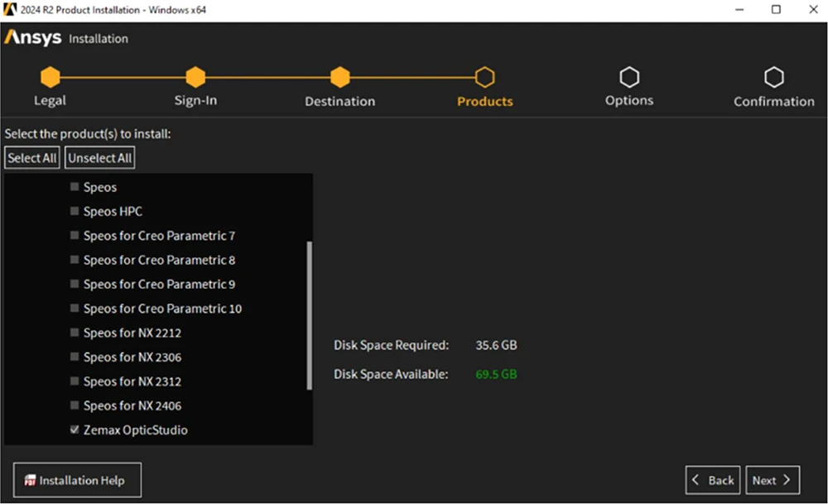Go to the Destination step label

(x=340, y=101)
